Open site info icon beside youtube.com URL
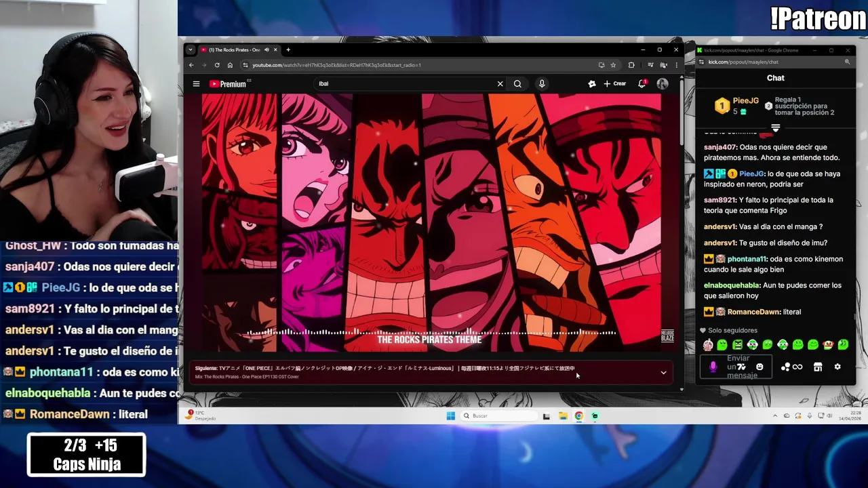The width and height of the screenshot is (868, 488). (245, 65)
